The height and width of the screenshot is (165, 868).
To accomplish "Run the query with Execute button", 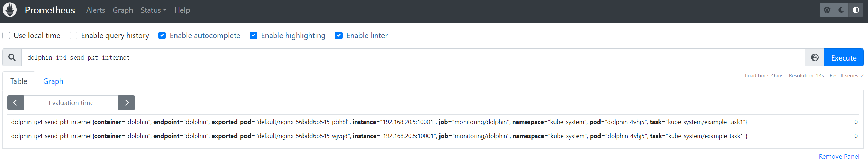I will pyautogui.click(x=844, y=57).
